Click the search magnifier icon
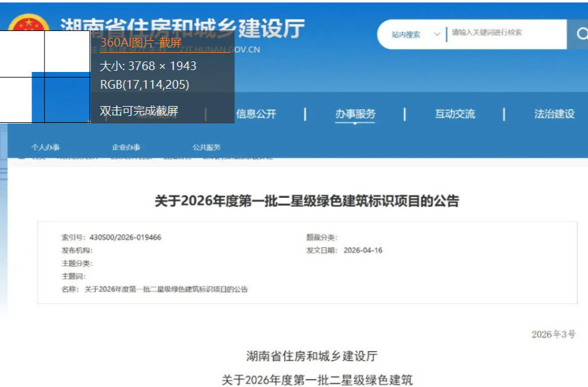Viewport: 588px width, 387px height. click(580, 35)
